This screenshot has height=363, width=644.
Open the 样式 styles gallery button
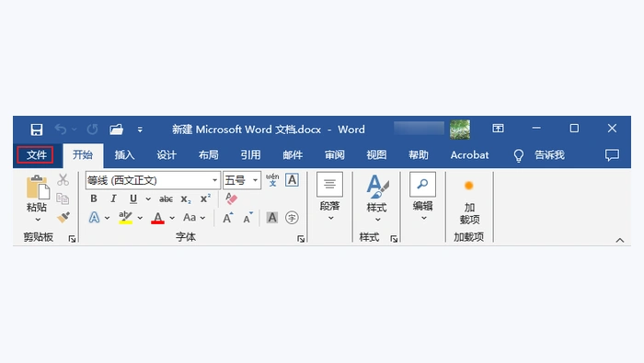pyautogui.click(x=377, y=199)
